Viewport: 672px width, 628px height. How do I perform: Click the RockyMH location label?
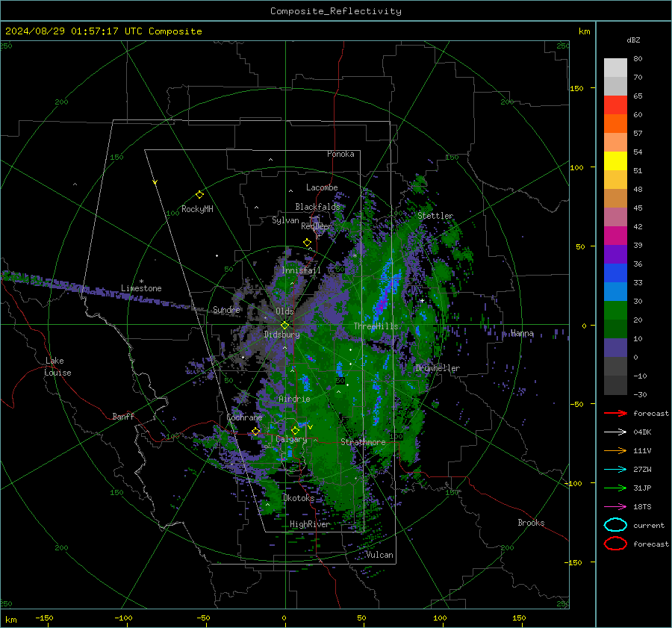tap(197, 209)
